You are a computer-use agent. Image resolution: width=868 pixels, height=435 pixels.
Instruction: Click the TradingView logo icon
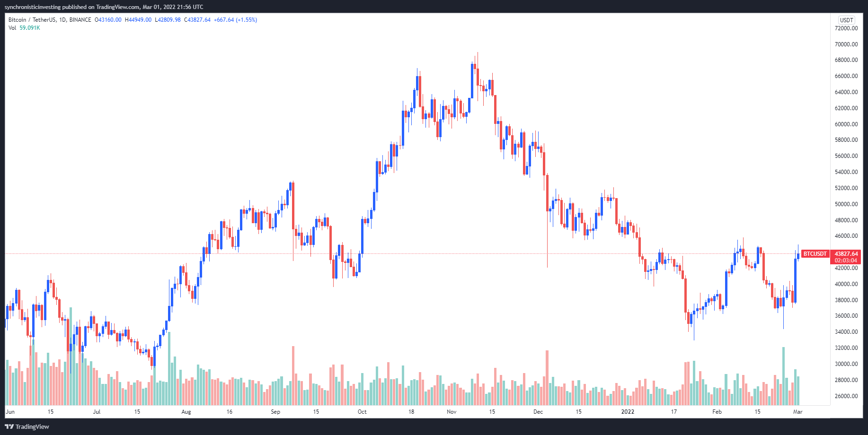tap(9, 426)
